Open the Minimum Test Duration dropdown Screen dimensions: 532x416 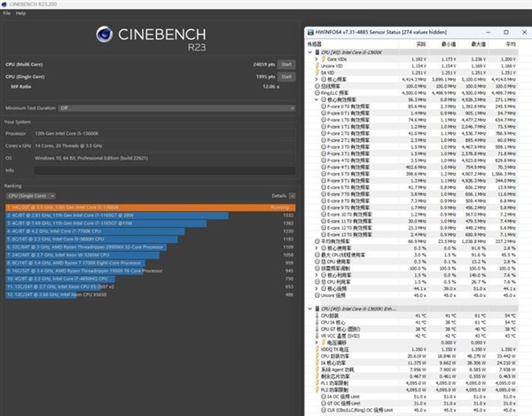[x=177, y=108]
